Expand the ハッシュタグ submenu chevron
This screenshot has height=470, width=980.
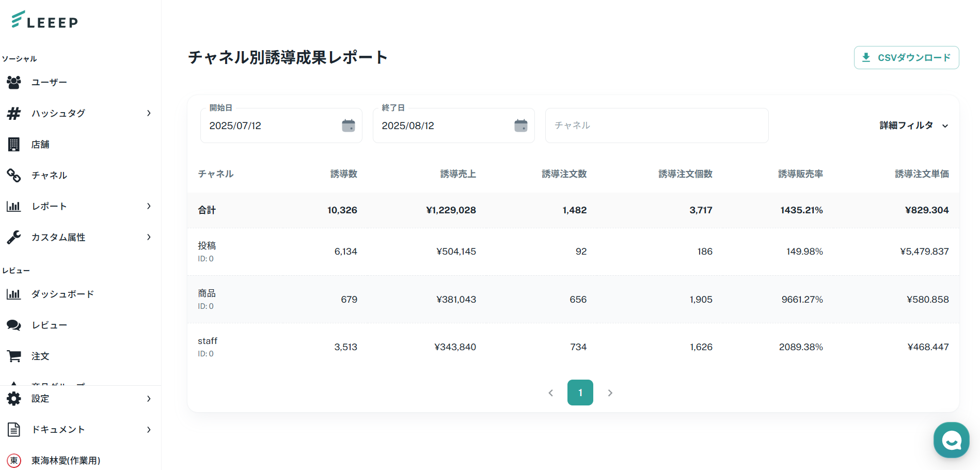(x=149, y=113)
